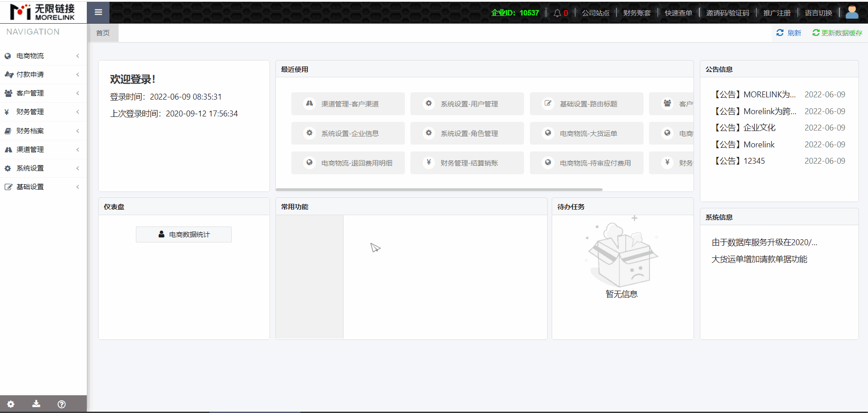The image size is (868, 413).
Task: Open the help question mark icon
Action: (x=62, y=404)
